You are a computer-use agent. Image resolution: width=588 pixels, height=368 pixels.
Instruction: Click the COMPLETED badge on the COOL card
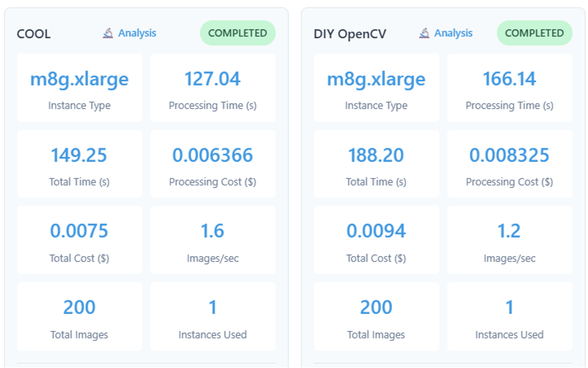pos(237,33)
